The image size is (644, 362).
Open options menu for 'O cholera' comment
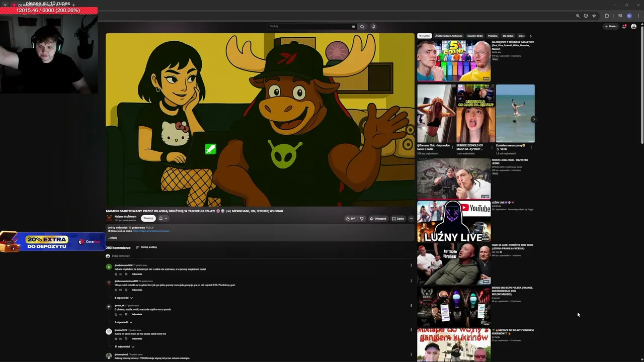(x=411, y=306)
